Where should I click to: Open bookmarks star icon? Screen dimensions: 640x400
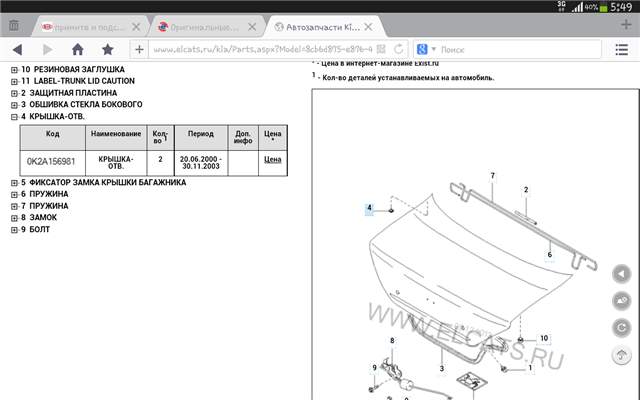(107, 49)
